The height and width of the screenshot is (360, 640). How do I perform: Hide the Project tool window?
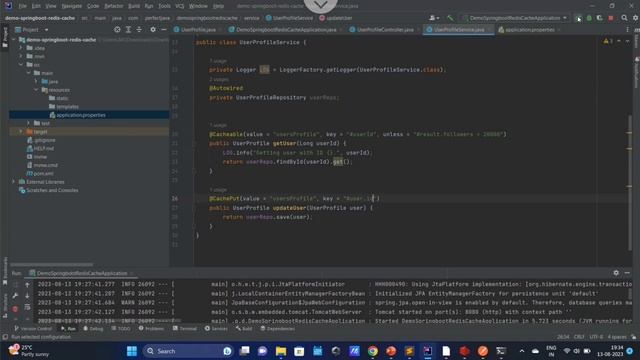point(164,30)
